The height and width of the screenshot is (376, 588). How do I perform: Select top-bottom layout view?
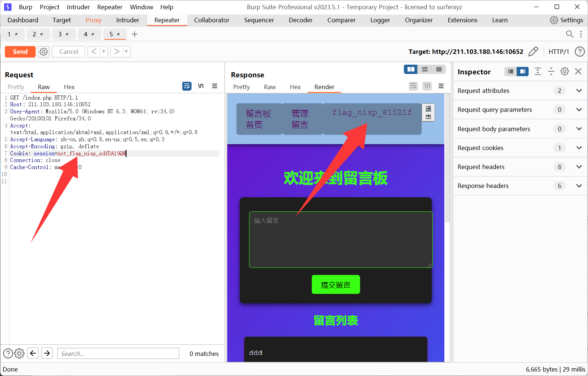[x=425, y=69]
